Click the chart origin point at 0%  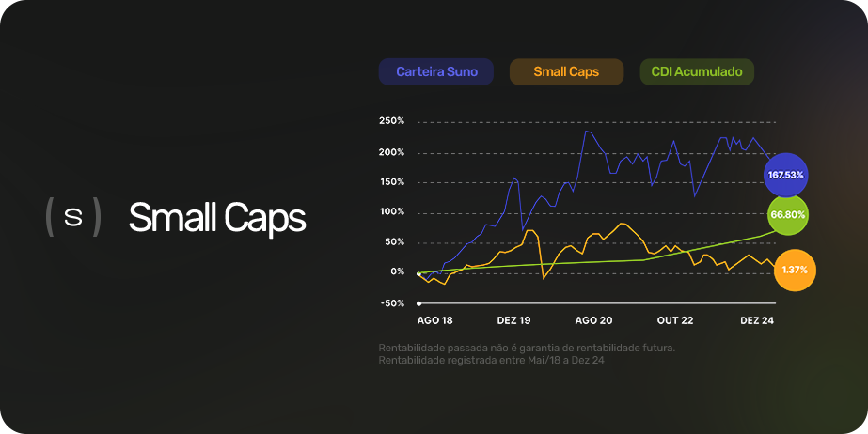click(418, 273)
